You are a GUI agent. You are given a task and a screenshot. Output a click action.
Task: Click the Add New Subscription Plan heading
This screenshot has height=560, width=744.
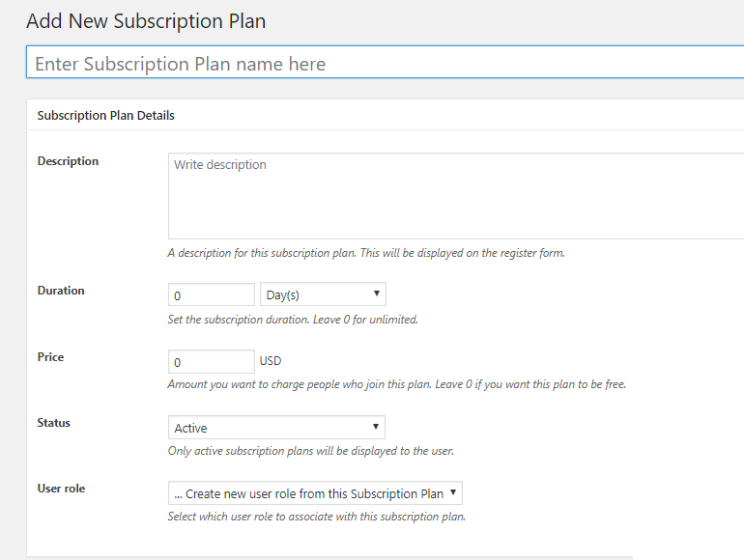[x=146, y=21]
